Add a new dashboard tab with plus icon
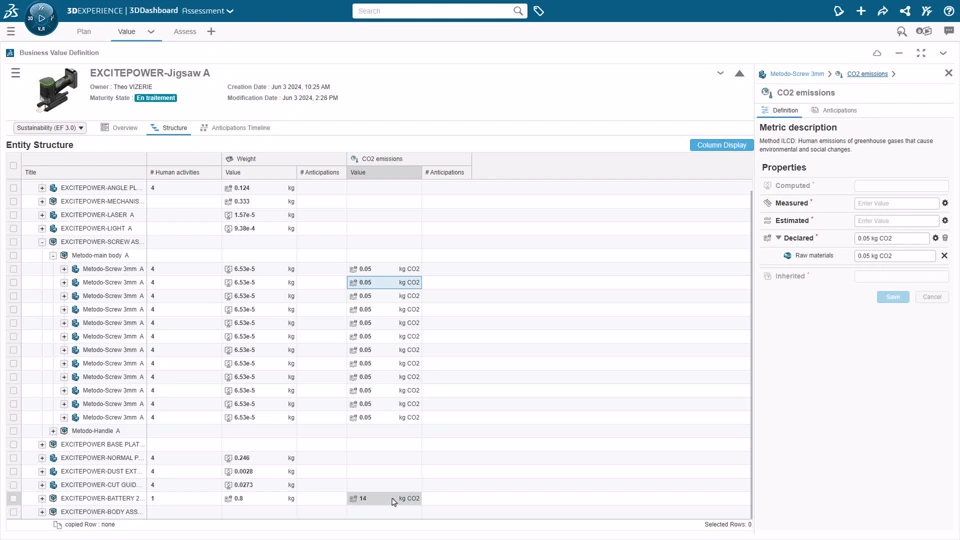 pos(211,31)
